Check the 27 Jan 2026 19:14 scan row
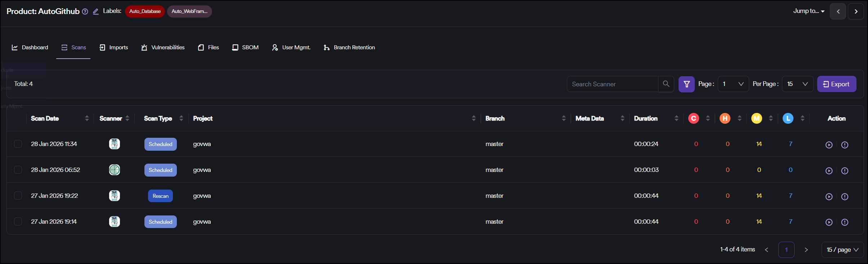 (x=18, y=222)
